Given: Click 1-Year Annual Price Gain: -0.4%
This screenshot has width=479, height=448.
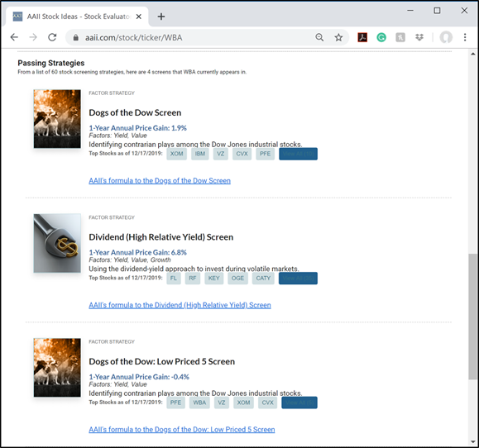Looking at the screenshot, I should coord(139,377).
